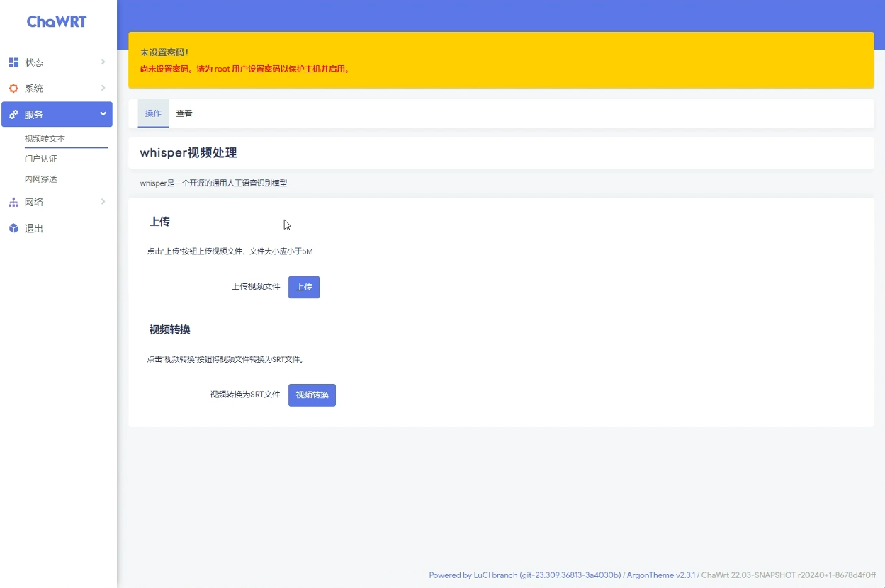This screenshot has height=588, width=885.
Task: Click the 视频转换为SRT文件 label
Action: [x=245, y=395]
